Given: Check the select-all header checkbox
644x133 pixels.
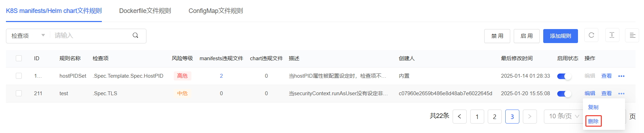Looking at the screenshot, I should point(19,58).
